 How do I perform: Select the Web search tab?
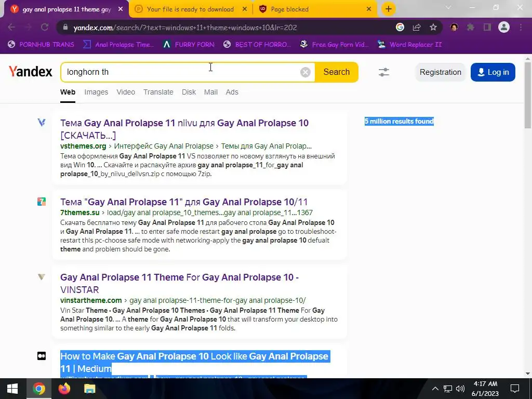tap(68, 92)
